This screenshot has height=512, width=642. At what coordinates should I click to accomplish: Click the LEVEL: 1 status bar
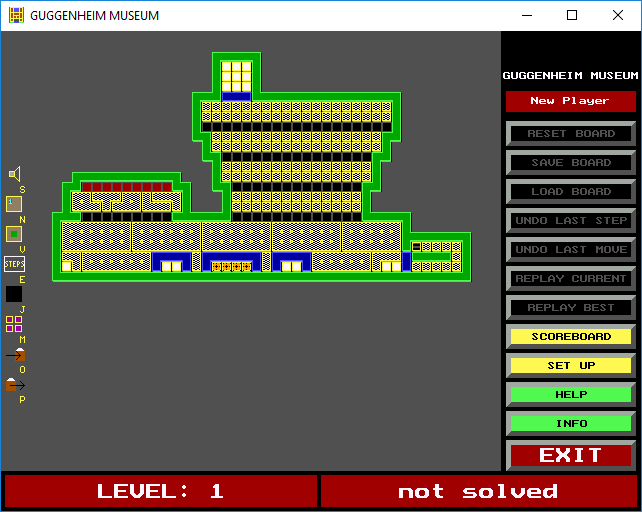tap(160, 491)
